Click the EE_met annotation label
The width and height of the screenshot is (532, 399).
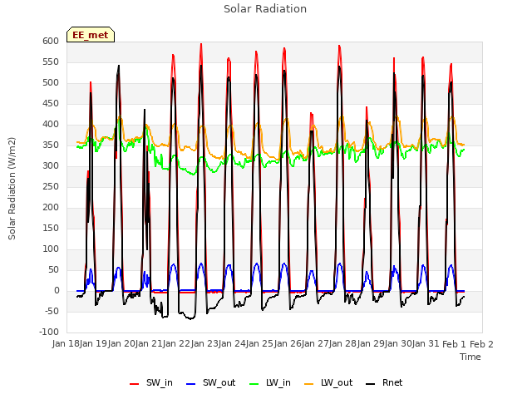point(91,35)
